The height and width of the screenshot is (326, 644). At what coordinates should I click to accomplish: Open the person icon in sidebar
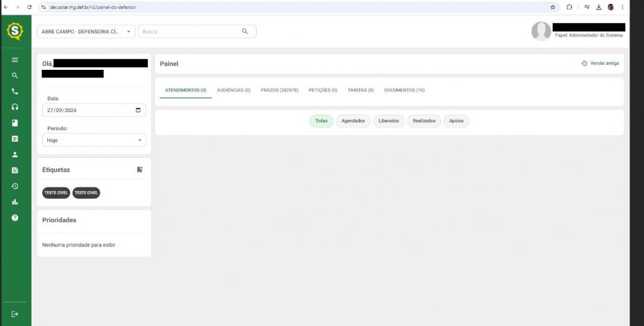point(15,154)
